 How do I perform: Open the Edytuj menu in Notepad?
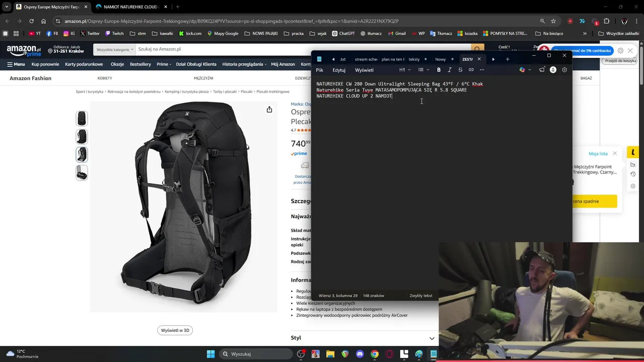[x=339, y=70]
